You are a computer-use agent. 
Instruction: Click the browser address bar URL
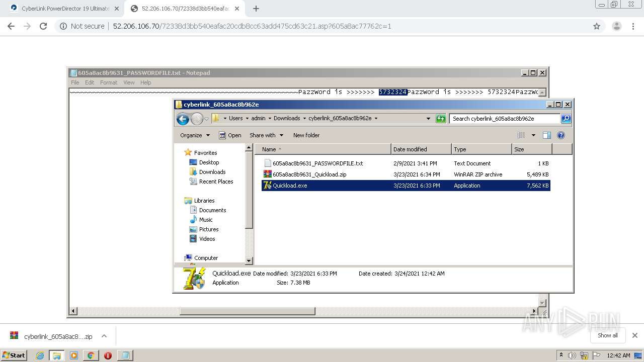click(x=252, y=26)
